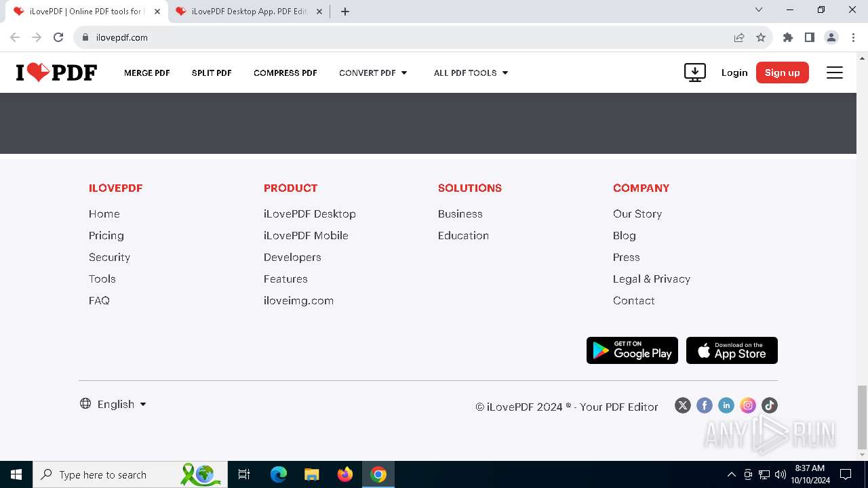This screenshot has height=488, width=868.
Task: Go back to the previous page
Action: tap(15, 37)
